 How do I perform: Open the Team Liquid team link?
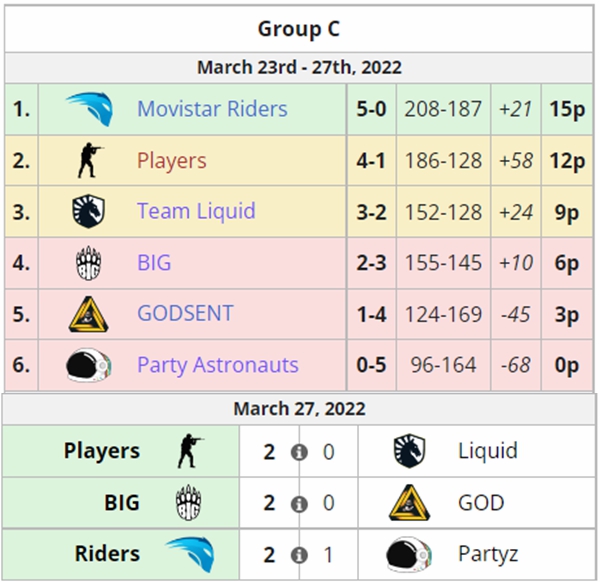click(196, 211)
